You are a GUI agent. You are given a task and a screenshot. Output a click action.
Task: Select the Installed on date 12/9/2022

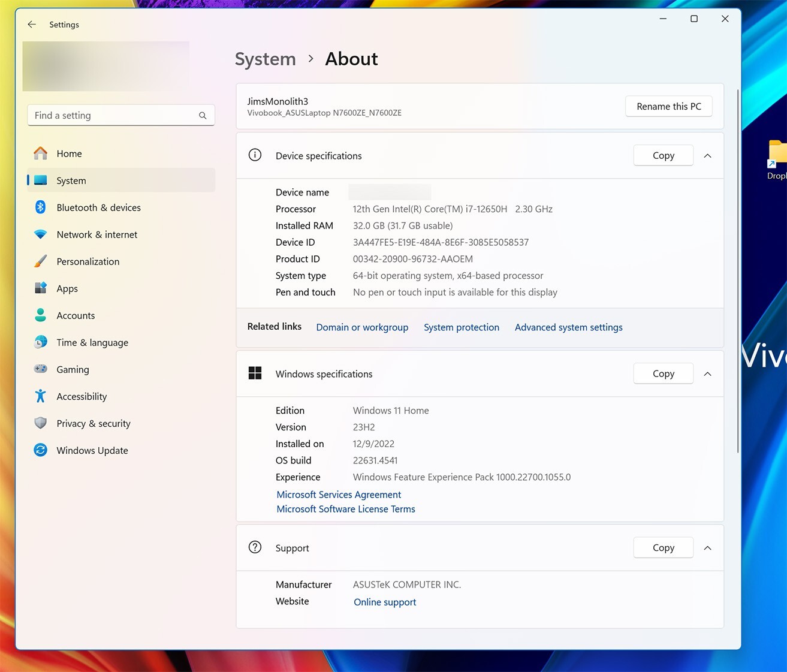373,444
